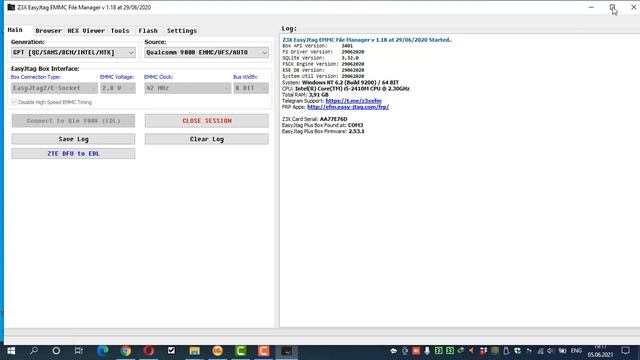Click the Clear Log button
Viewport: 640px width, 360px height.
[x=207, y=139]
